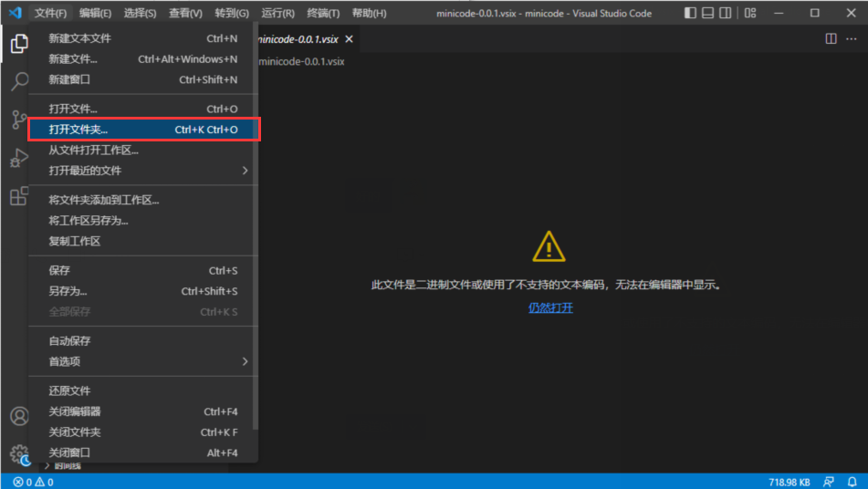Choose 打开文件夹... menu entry
Image resolution: width=868 pixels, height=489 pixels.
tap(142, 130)
